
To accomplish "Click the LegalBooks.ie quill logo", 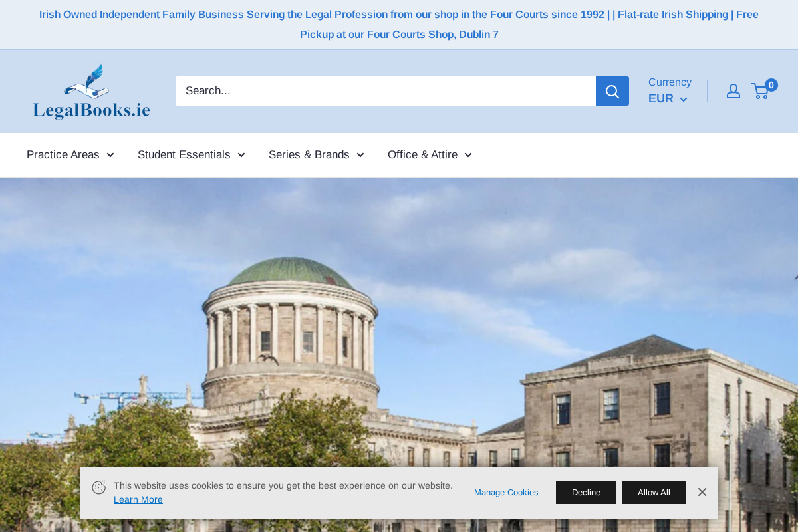I will [x=91, y=90].
